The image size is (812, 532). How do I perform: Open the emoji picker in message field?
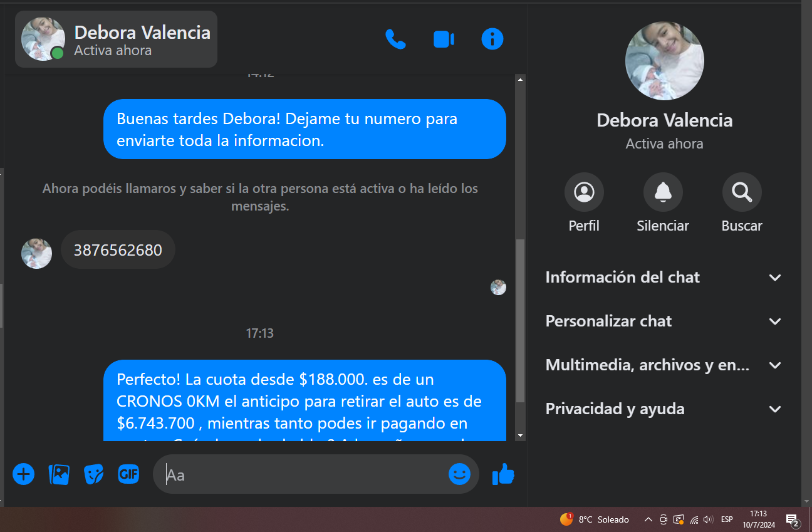coord(459,474)
